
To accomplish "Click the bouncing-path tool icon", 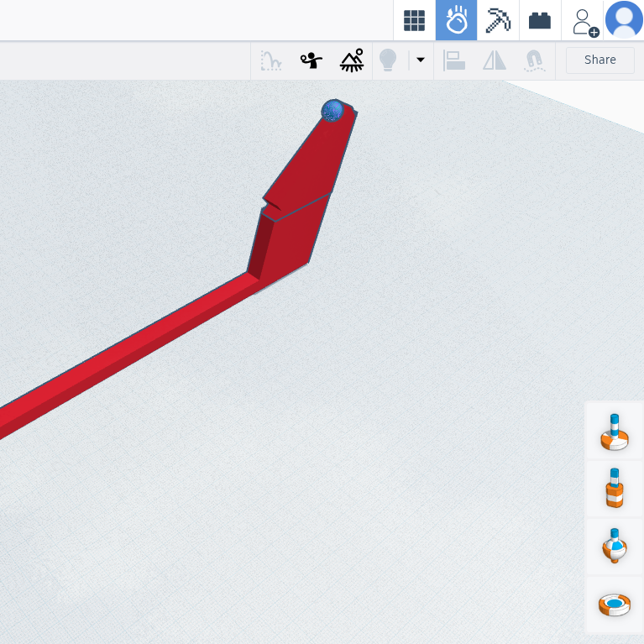I will (271, 60).
